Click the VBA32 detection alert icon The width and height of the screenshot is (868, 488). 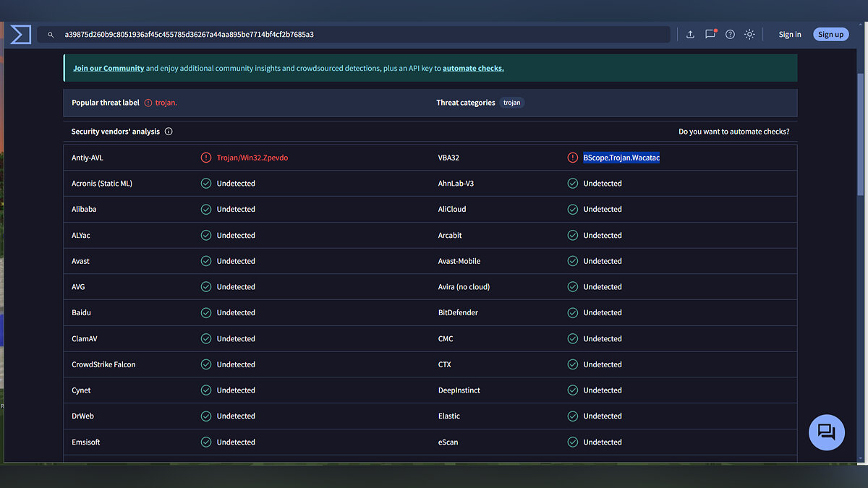(573, 158)
